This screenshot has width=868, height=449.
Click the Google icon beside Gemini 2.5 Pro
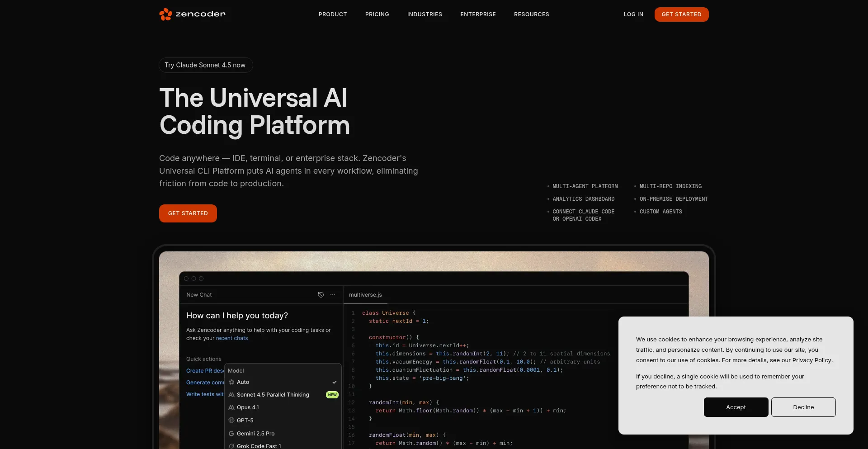tap(231, 434)
